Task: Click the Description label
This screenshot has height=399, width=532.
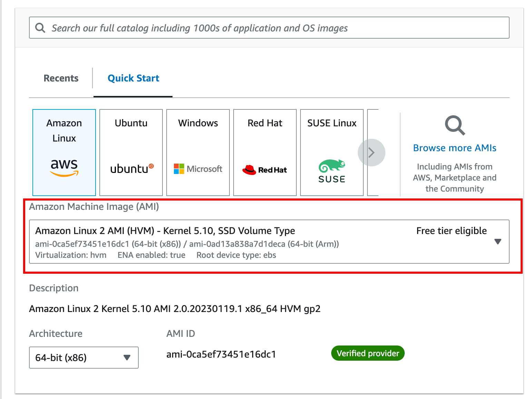Action: (54, 288)
